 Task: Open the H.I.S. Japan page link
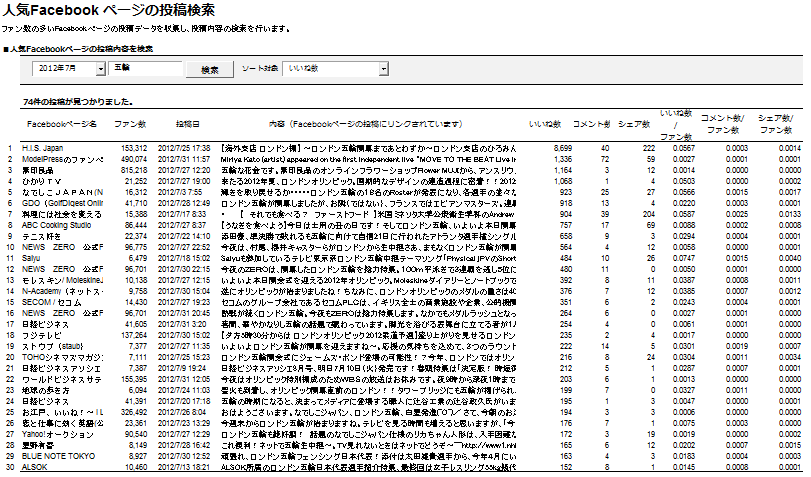coord(42,148)
